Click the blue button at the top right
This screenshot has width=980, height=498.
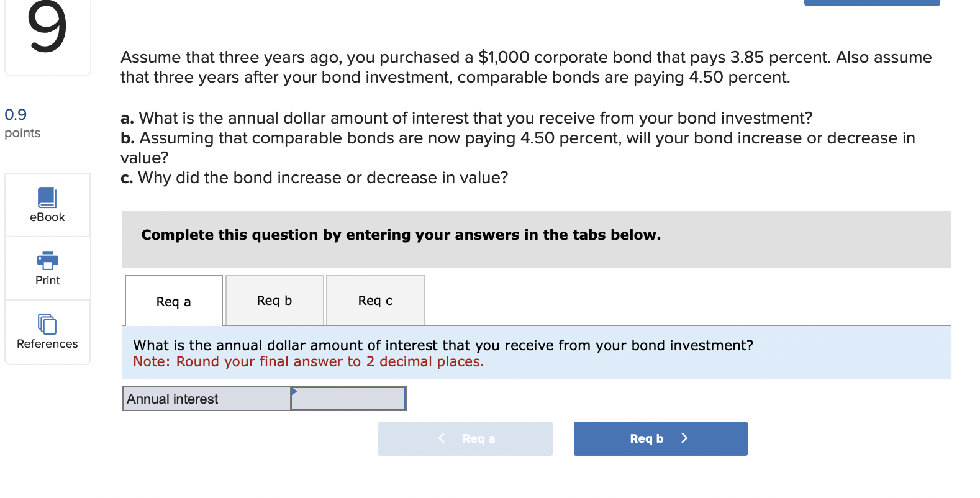point(871,2)
